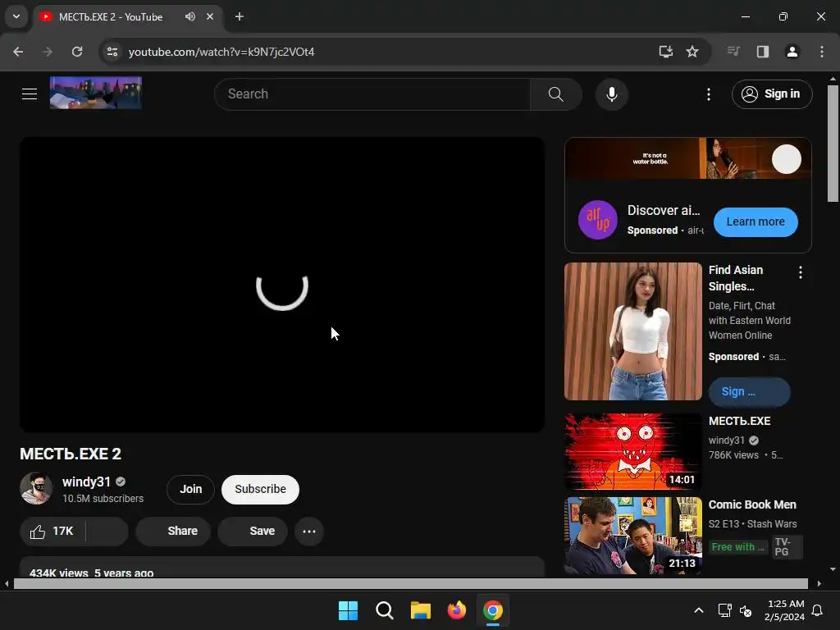This screenshot has height=630, width=840.
Task: Learn more about the air up ad
Action: click(x=756, y=221)
